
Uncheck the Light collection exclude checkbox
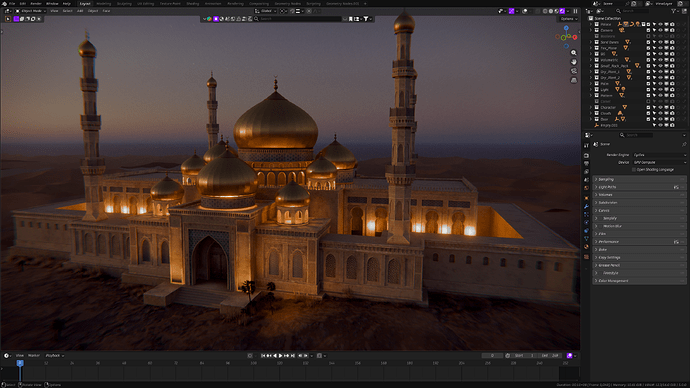click(x=648, y=89)
